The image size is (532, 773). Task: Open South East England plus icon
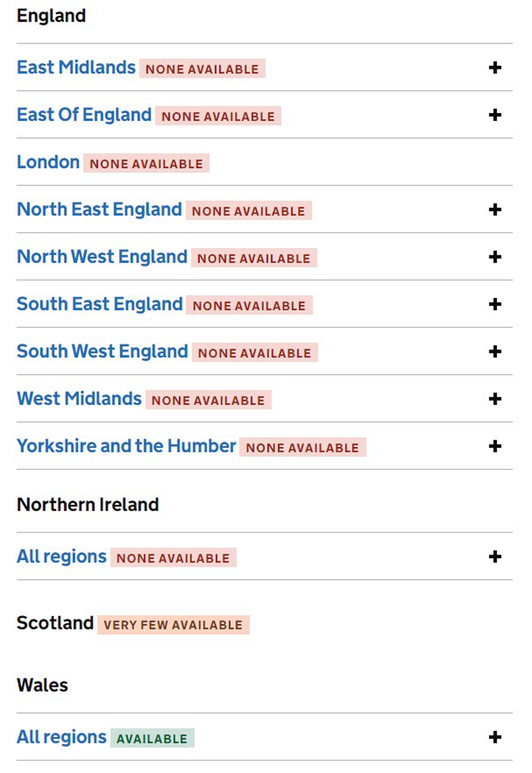coord(495,304)
